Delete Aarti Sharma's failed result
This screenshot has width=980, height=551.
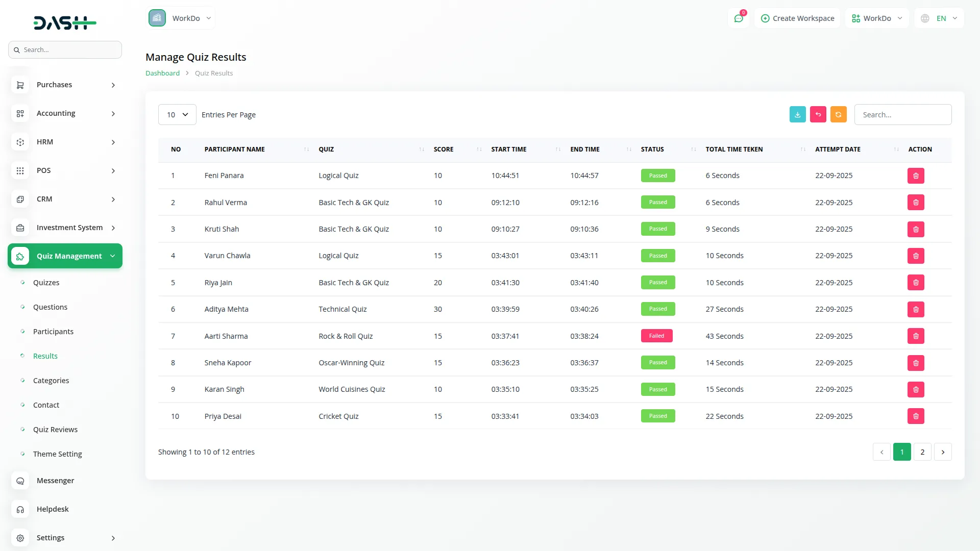(915, 336)
